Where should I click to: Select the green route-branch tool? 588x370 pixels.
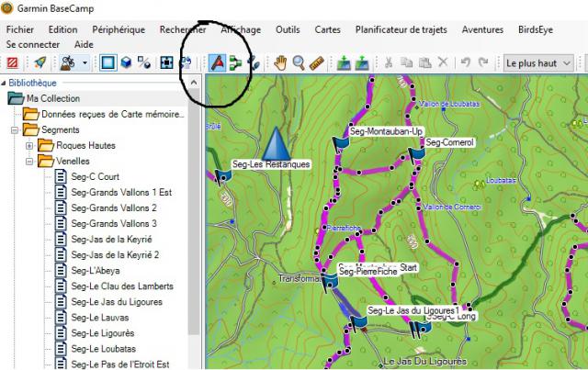(x=236, y=62)
